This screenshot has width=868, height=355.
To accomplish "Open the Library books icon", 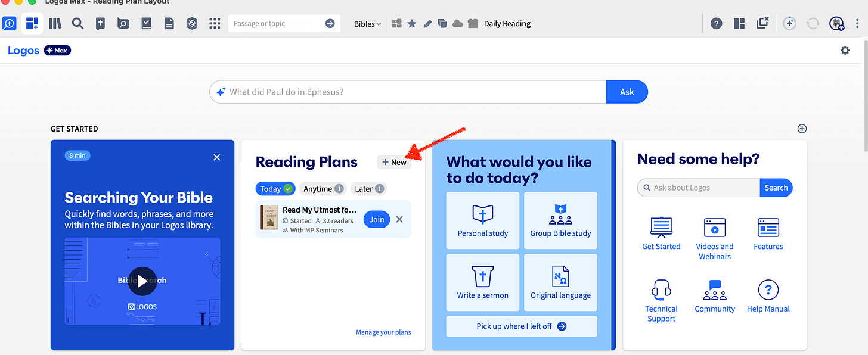I will [55, 24].
